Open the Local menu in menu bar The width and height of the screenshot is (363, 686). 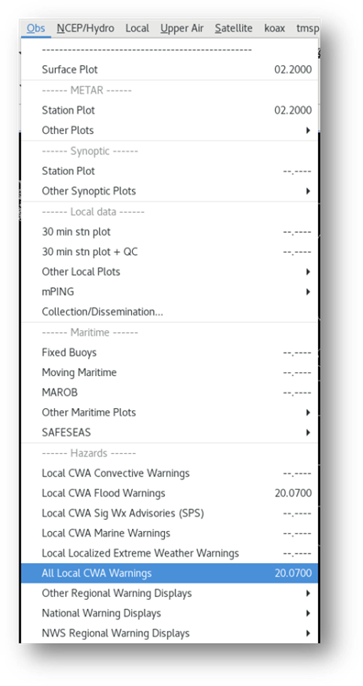tap(137, 28)
